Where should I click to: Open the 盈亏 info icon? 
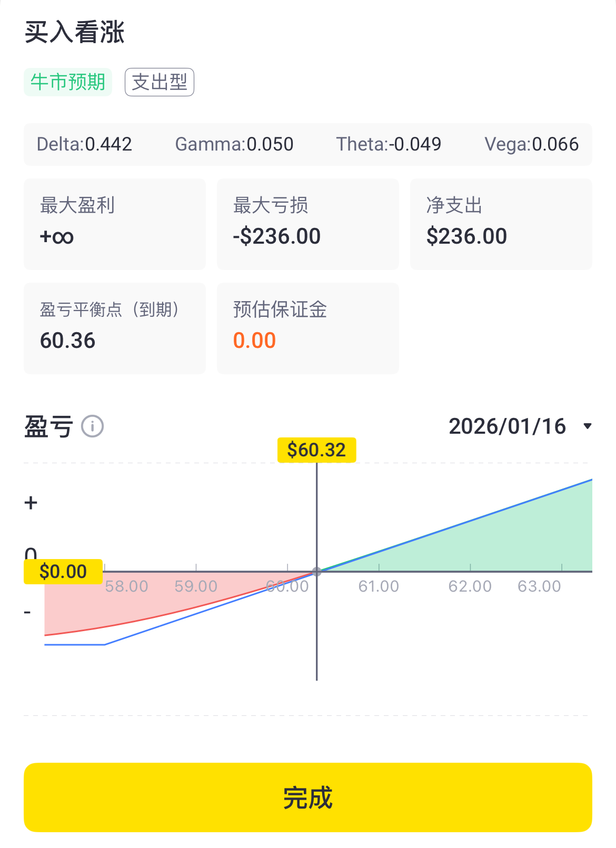click(92, 426)
